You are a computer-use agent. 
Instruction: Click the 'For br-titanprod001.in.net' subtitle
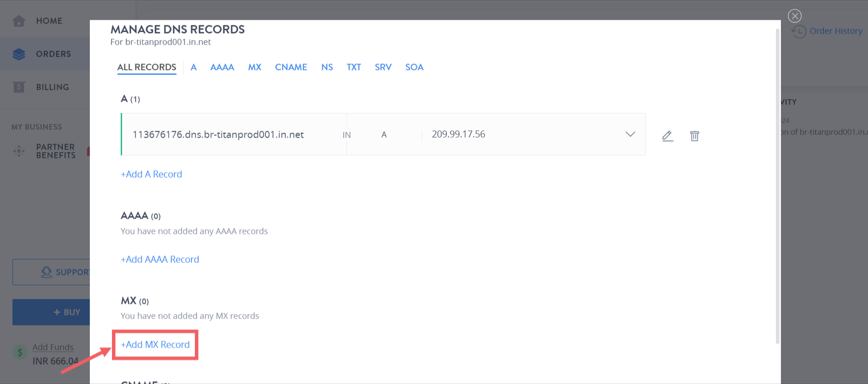tap(160, 42)
